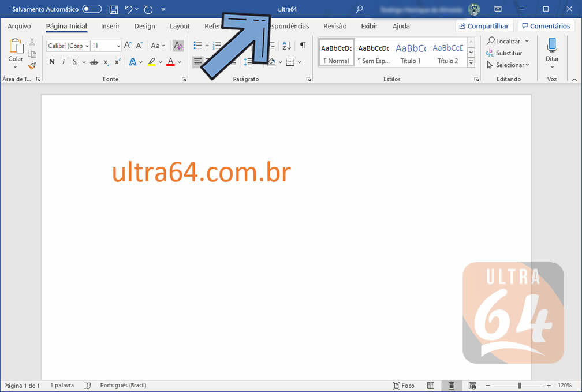Switch to the Revisão tab
This screenshot has height=392, width=582.
coord(335,26)
